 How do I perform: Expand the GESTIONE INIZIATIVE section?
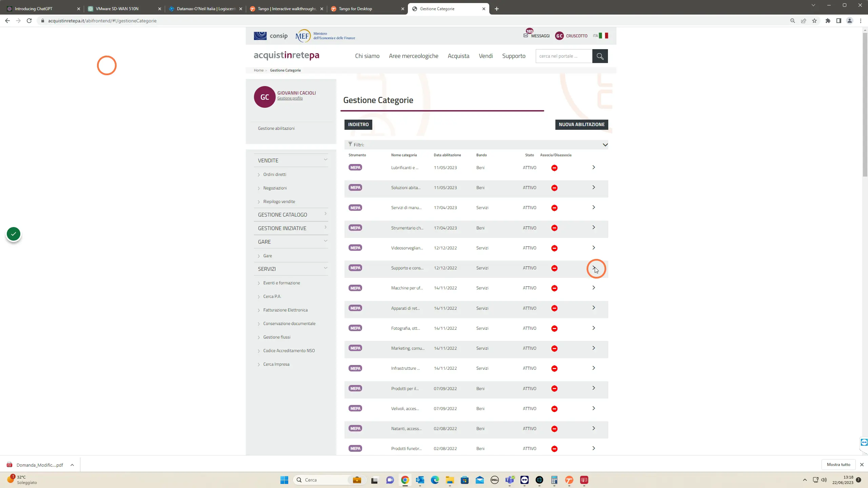pyautogui.click(x=291, y=228)
